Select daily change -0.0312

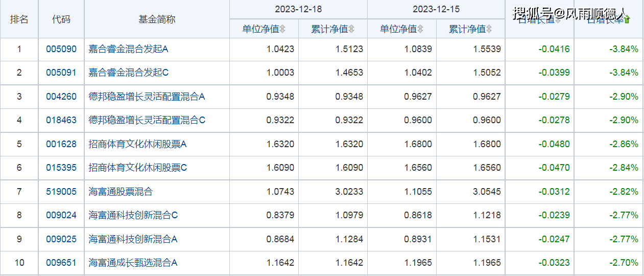tap(554, 192)
